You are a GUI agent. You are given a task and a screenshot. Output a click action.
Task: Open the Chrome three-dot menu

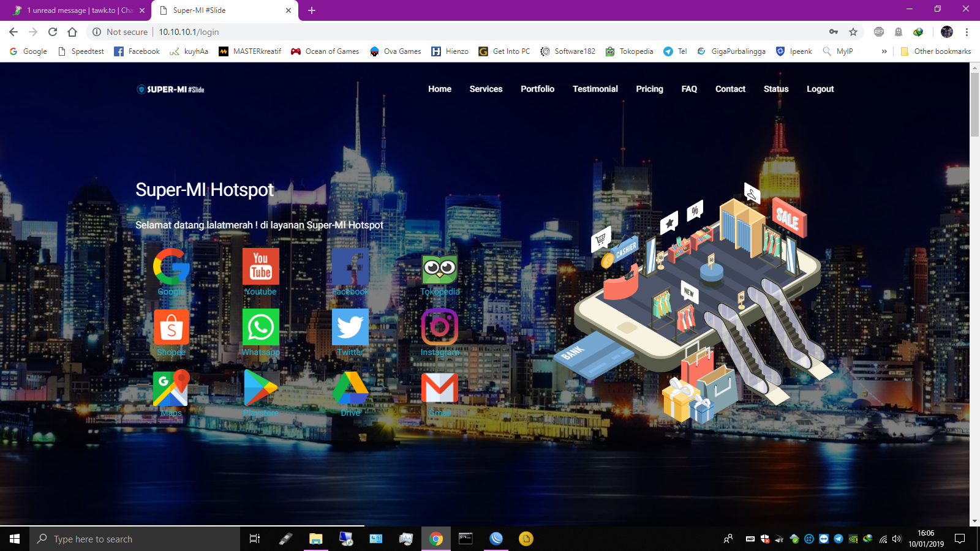coord(967,32)
